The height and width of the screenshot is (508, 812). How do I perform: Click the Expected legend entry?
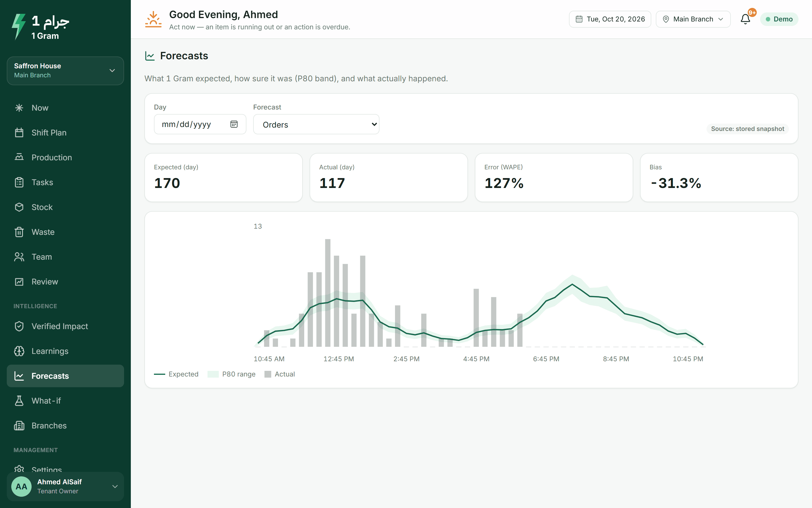[x=176, y=374]
